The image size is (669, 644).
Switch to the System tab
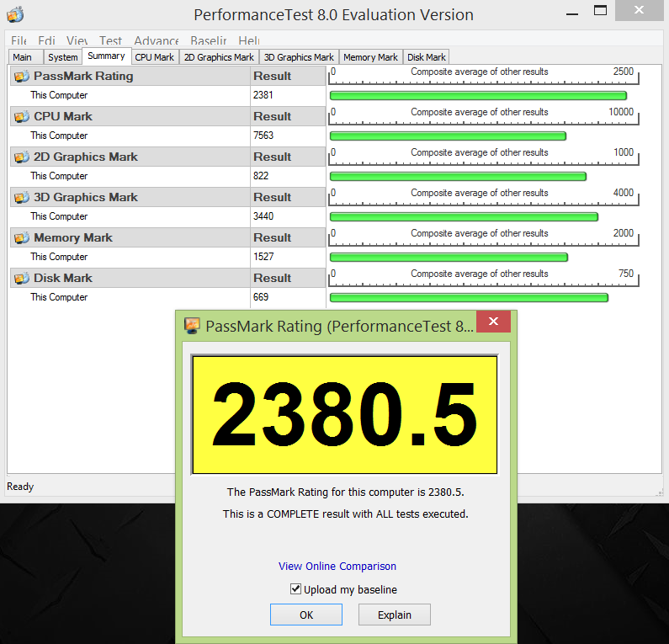coord(63,57)
